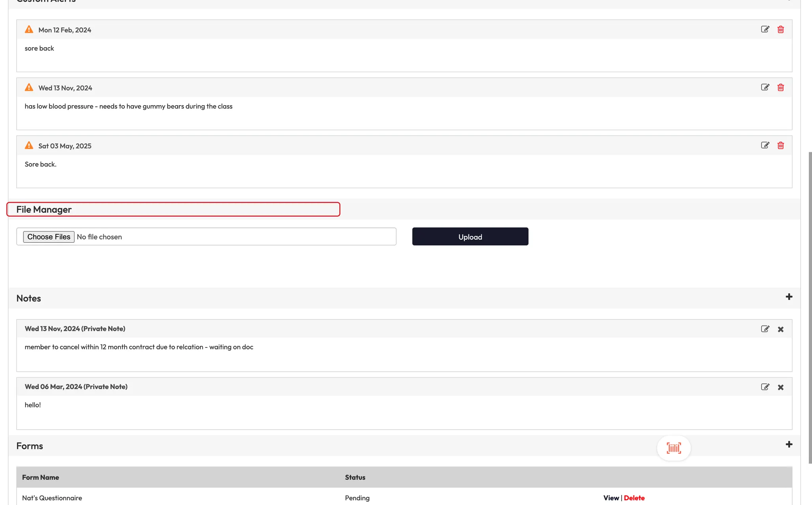This screenshot has width=812, height=505.
Task: Edit the Wed 06 Mar private note
Action: [765, 387]
